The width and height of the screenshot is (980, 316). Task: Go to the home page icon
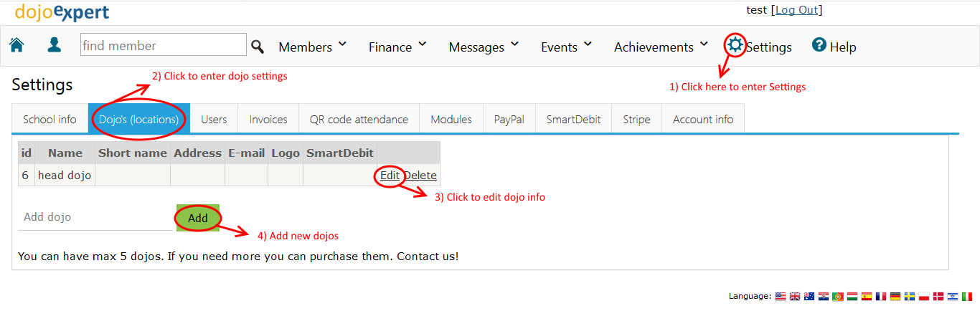[x=17, y=45]
